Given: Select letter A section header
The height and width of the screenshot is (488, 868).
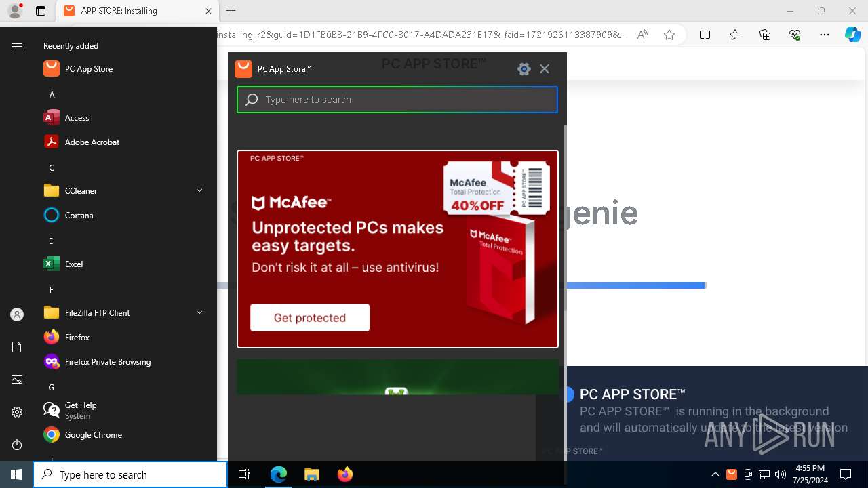Looking at the screenshot, I should (x=52, y=95).
